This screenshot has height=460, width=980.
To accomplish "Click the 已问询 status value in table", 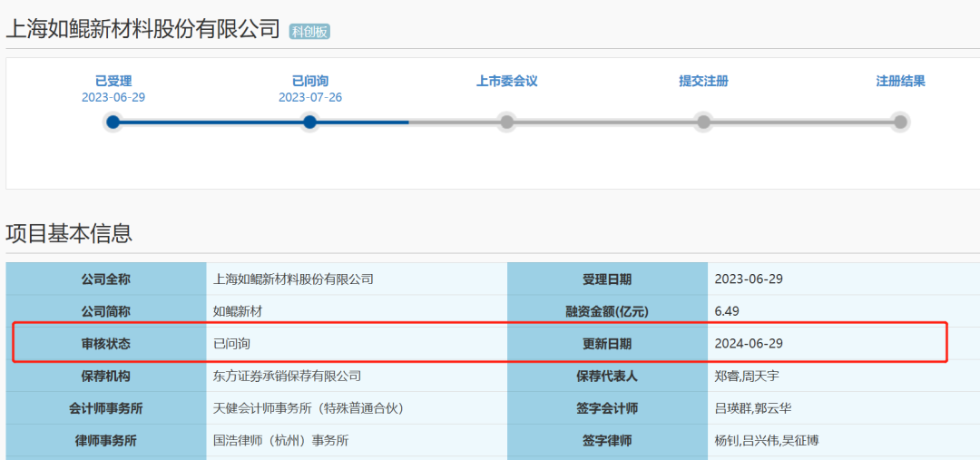I will 232,344.
